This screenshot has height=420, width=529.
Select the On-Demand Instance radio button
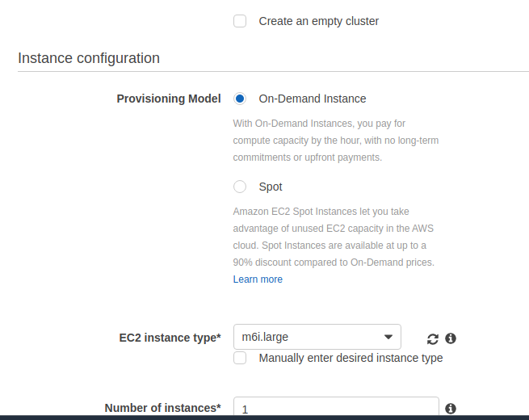click(240, 99)
